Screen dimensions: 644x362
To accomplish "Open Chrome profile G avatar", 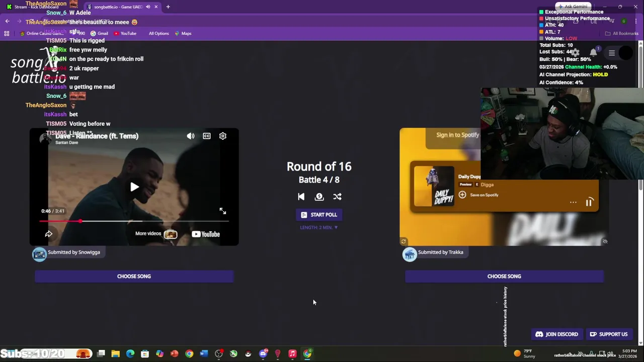I will [x=624, y=21].
